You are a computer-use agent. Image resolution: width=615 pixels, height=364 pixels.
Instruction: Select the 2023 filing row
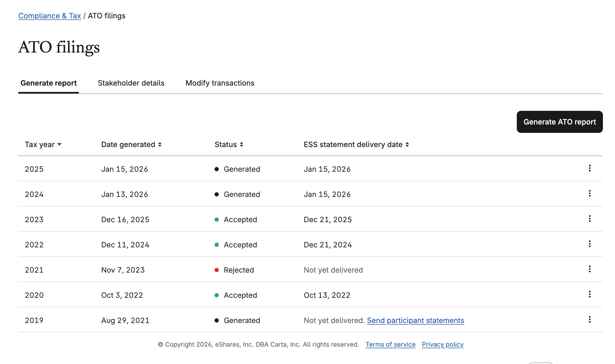click(x=184, y=219)
